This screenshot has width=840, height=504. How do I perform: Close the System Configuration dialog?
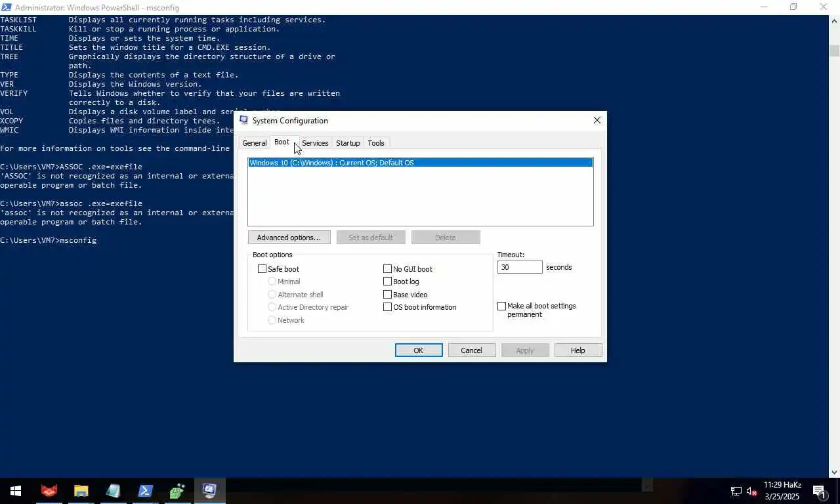click(597, 120)
